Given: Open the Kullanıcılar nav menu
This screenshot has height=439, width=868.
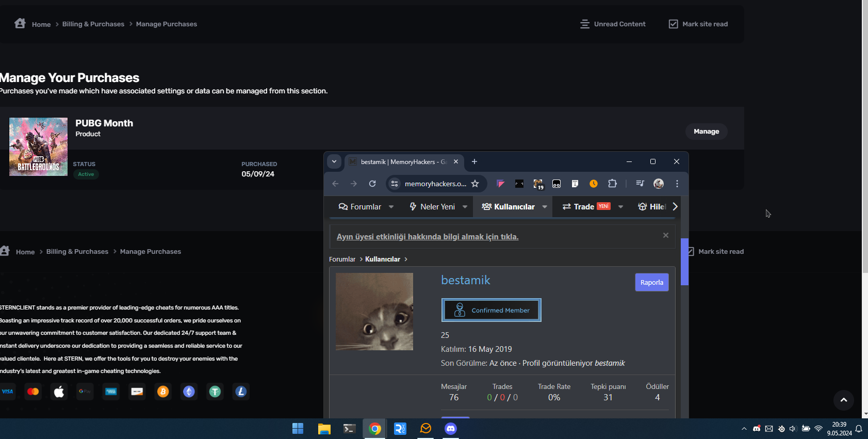Looking at the screenshot, I should (x=508, y=207).
